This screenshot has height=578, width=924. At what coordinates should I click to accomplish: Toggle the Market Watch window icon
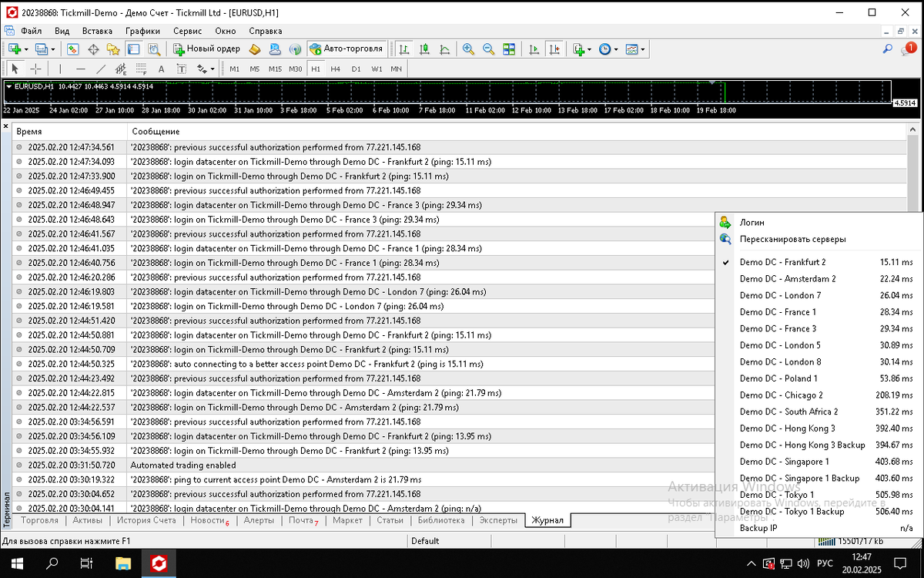pos(73,49)
